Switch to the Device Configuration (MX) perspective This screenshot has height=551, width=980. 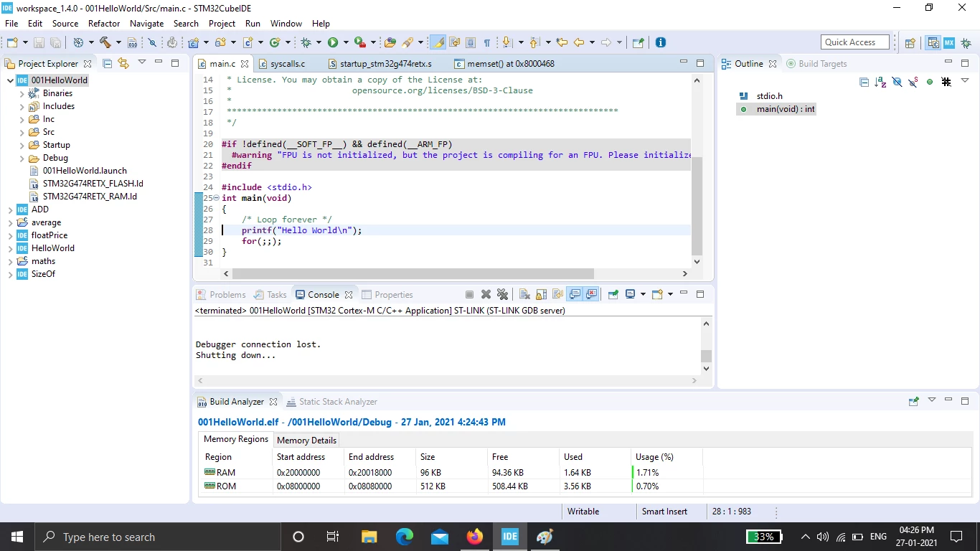point(949,42)
